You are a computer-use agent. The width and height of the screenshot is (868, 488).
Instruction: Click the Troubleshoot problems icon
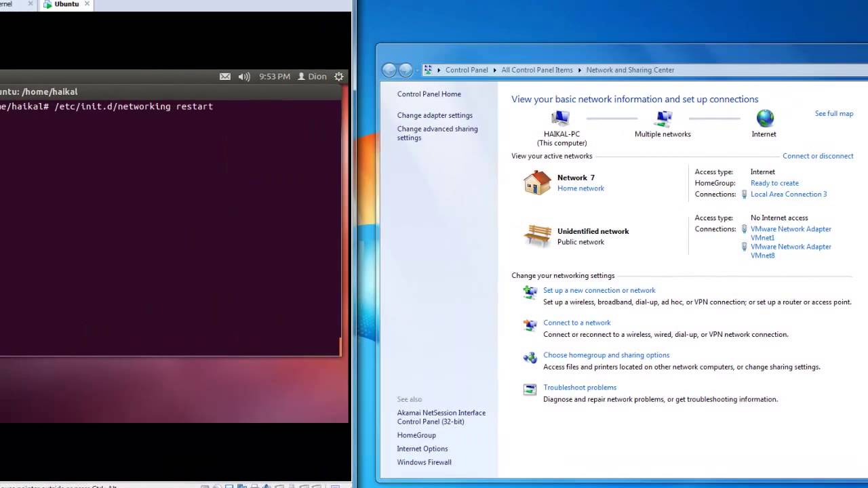coord(530,390)
